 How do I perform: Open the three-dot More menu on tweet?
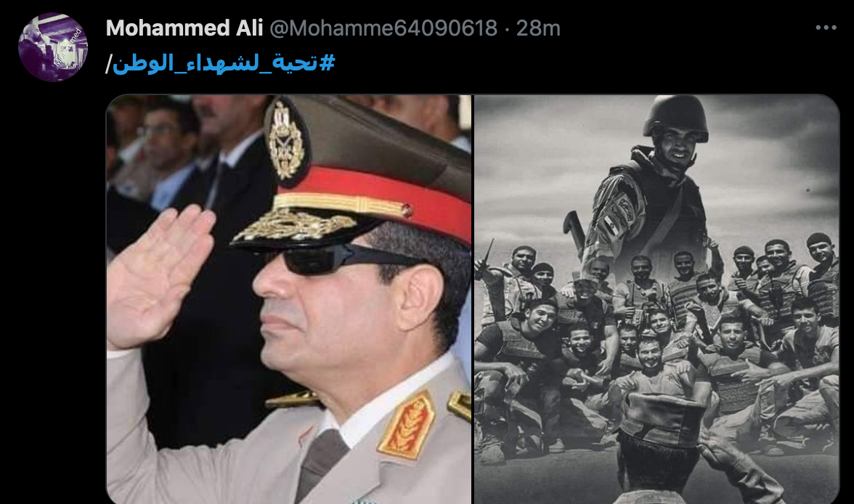[826, 28]
